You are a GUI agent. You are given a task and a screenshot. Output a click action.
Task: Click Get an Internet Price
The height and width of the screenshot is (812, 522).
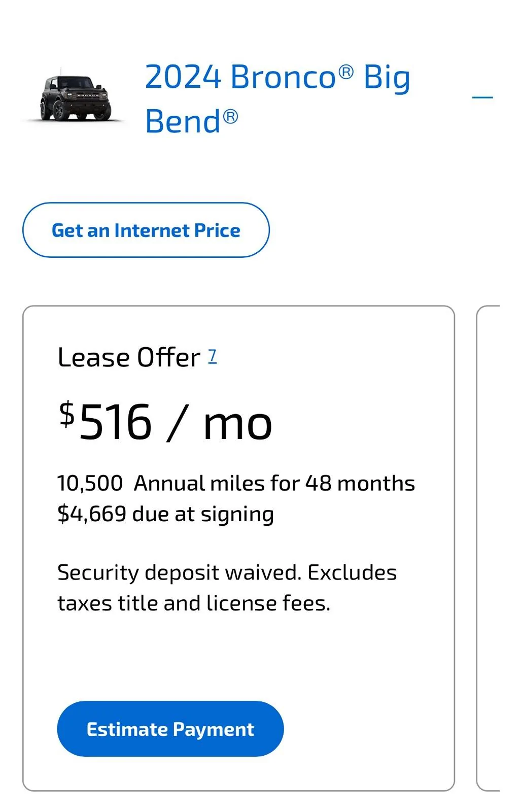146,230
